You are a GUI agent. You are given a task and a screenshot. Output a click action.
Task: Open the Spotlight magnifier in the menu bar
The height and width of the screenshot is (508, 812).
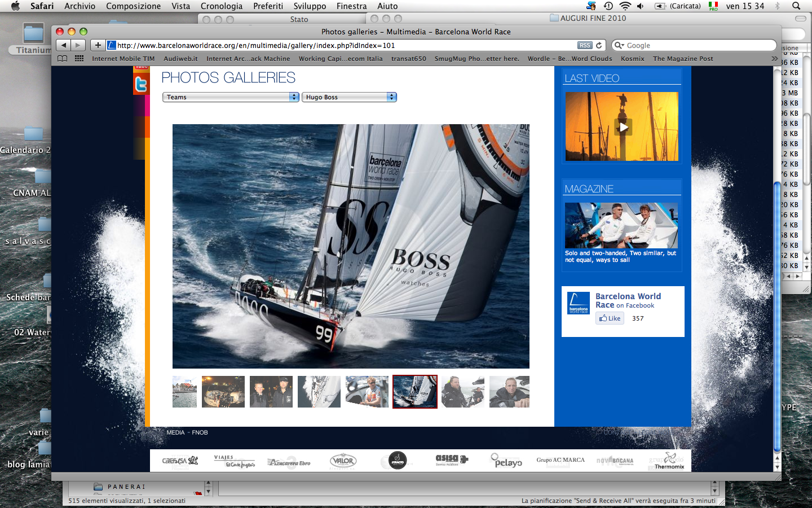pyautogui.click(x=796, y=6)
